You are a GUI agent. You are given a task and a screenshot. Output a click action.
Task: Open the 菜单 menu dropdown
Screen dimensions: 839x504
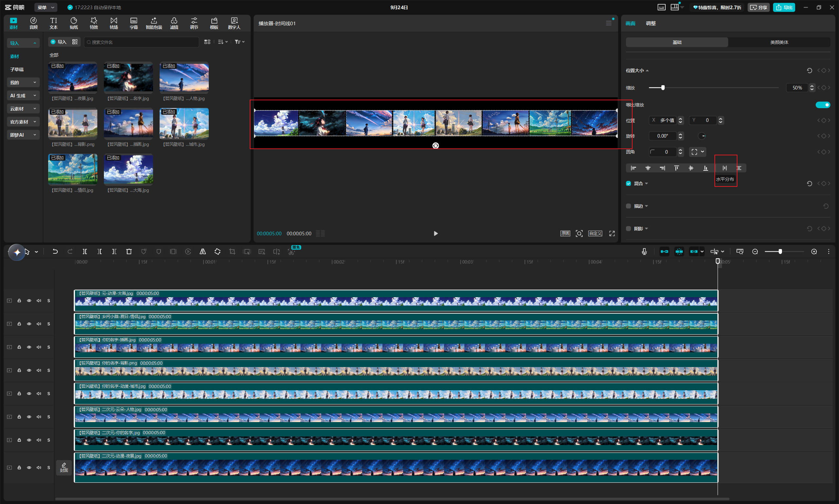[46, 7]
